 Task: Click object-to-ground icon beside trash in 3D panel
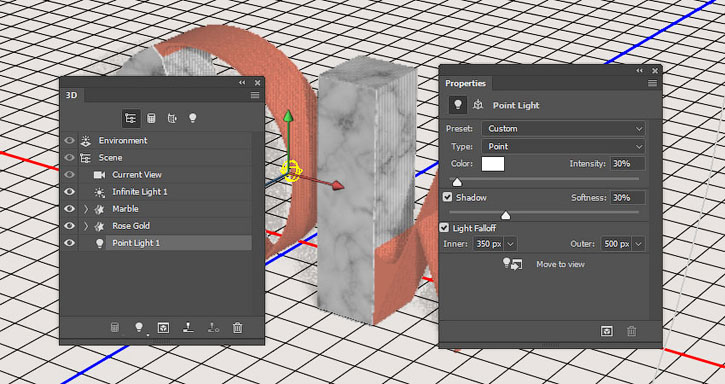coord(213,328)
